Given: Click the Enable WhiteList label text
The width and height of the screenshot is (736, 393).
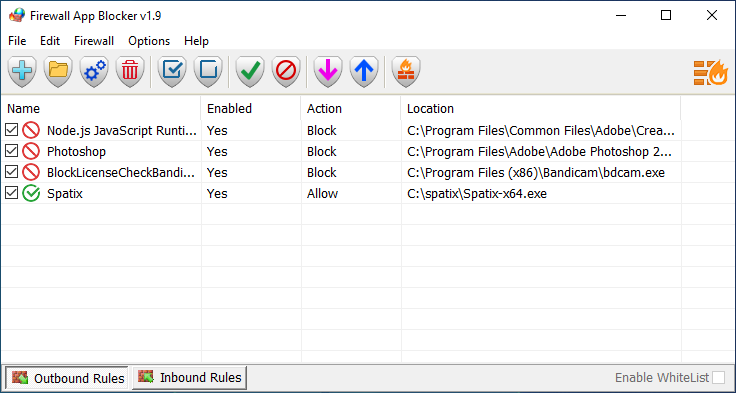Looking at the screenshot, I should click(662, 378).
